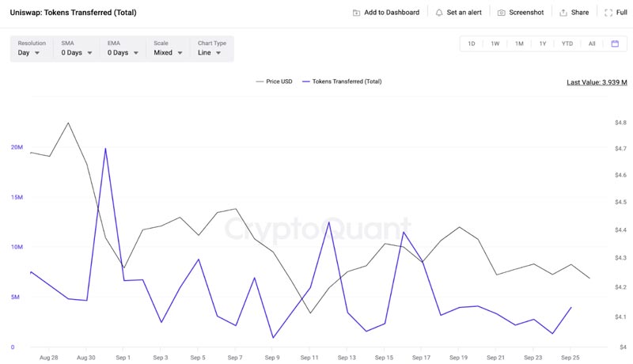This screenshot has width=633, height=364.
Task: Click the purple line peak near Aug 31
Action: pos(105,149)
